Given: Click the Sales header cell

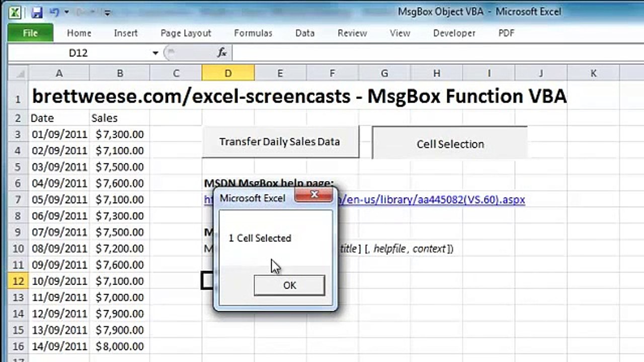Looking at the screenshot, I should click(x=120, y=118).
